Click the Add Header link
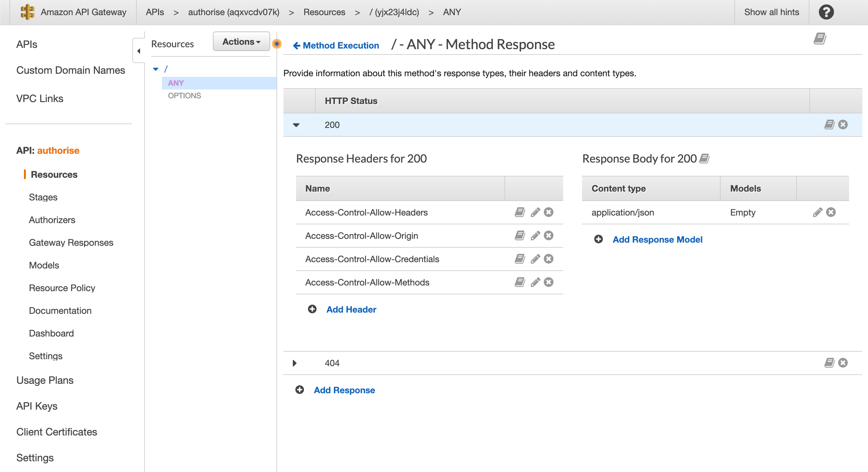 point(351,309)
